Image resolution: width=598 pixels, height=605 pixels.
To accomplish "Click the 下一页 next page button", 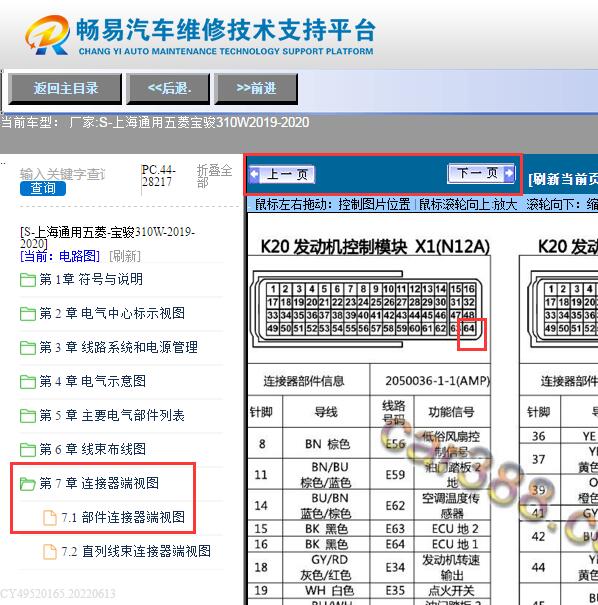I will (x=481, y=173).
